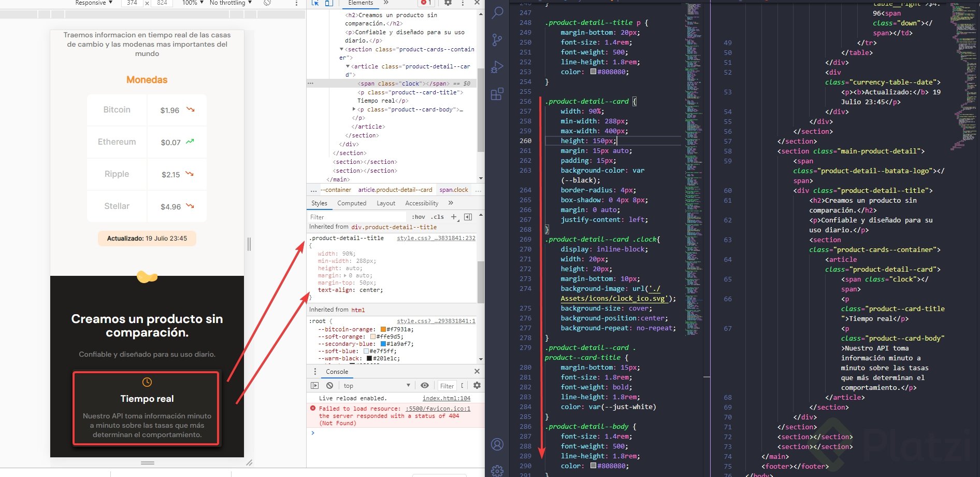Toggle the :hov element state panel
Screen dimensions: 980x477
(419, 217)
